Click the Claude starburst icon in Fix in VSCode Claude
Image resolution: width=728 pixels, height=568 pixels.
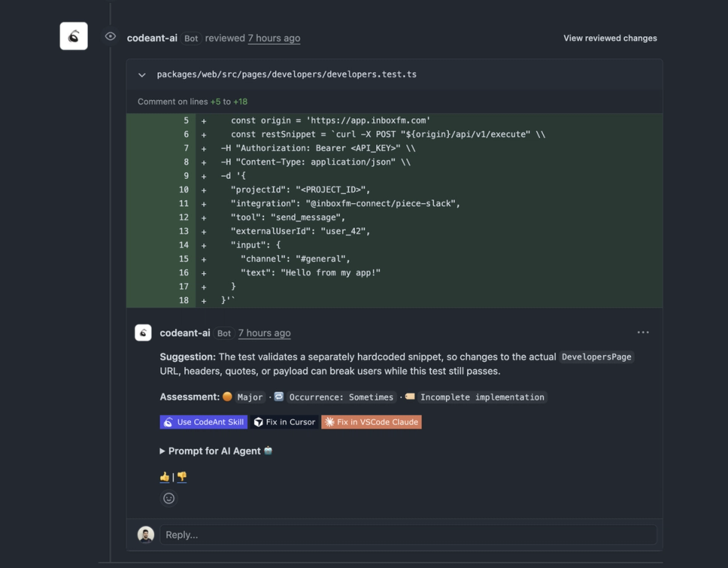[329, 422]
